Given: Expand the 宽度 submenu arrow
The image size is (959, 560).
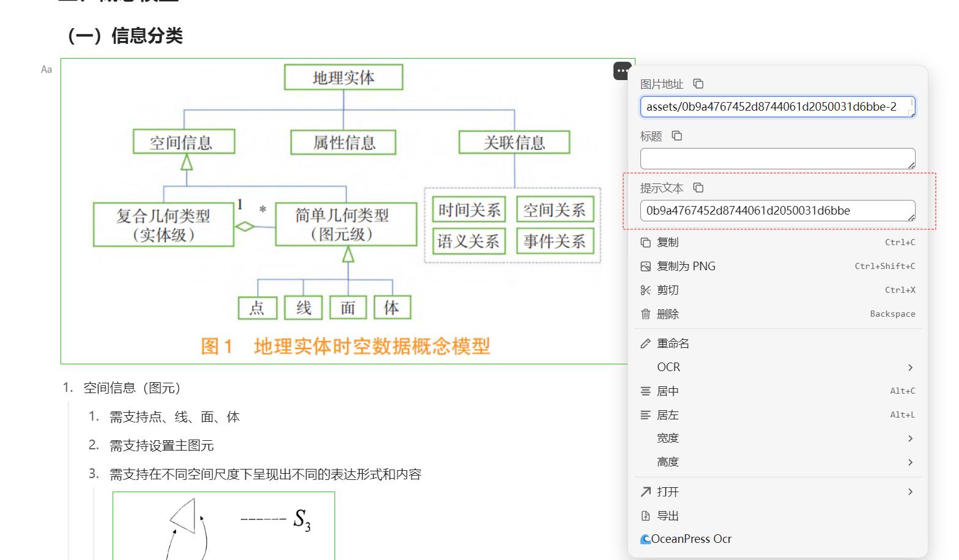Looking at the screenshot, I should [910, 438].
